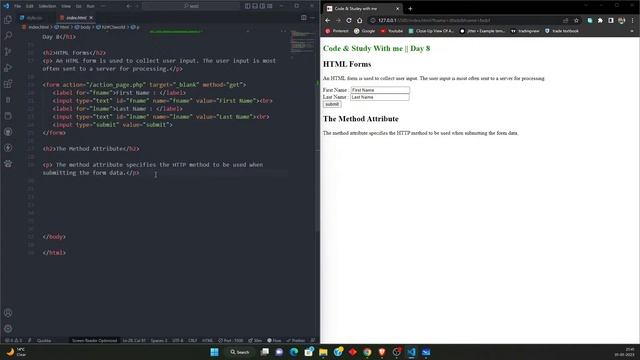
Task: Click the taskbar Search box
Action: pos(240,352)
